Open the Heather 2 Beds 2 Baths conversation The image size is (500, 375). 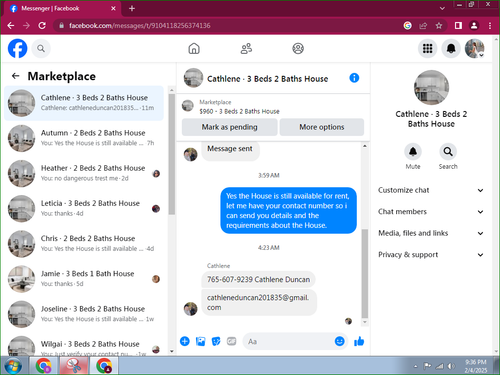pos(84,173)
